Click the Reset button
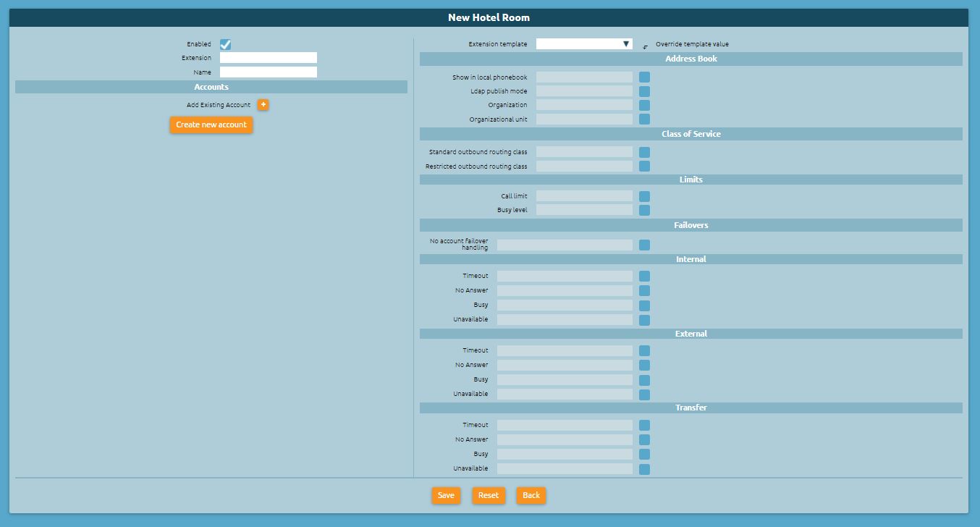 click(489, 496)
